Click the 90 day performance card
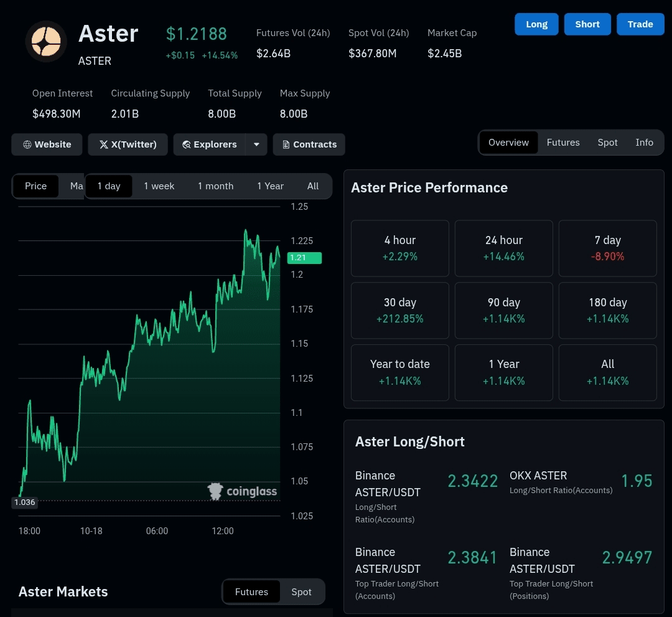This screenshot has height=617, width=672. [x=503, y=311]
